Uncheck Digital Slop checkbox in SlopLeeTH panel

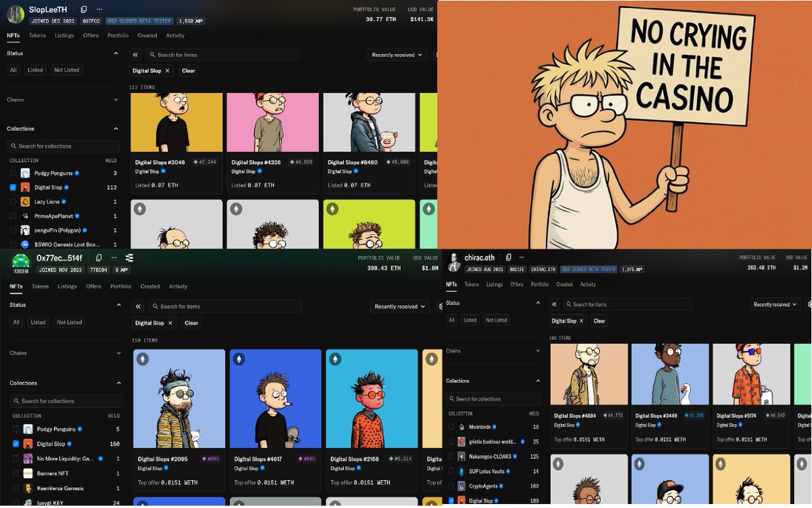pyautogui.click(x=13, y=188)
